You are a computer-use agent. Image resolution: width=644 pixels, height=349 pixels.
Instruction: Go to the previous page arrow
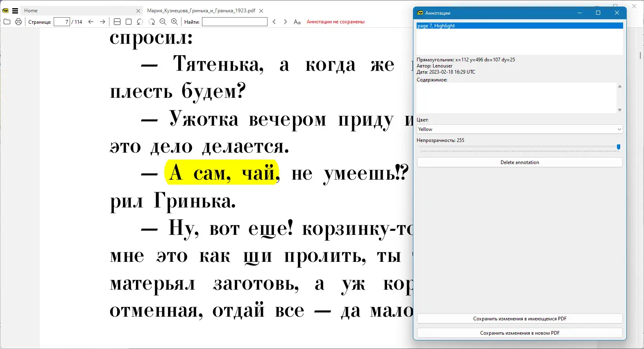91,22
